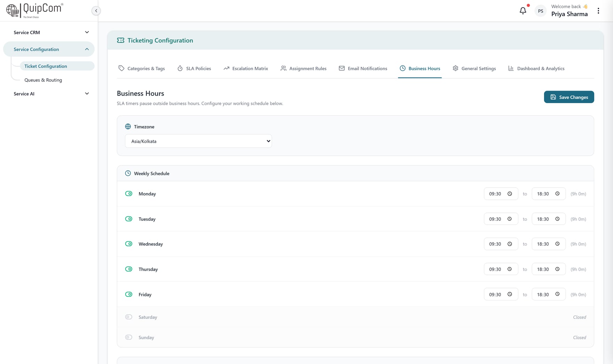Go to Email Notifications tab
The width and height of the screenshot is (613, 364).
coord(363,68)
